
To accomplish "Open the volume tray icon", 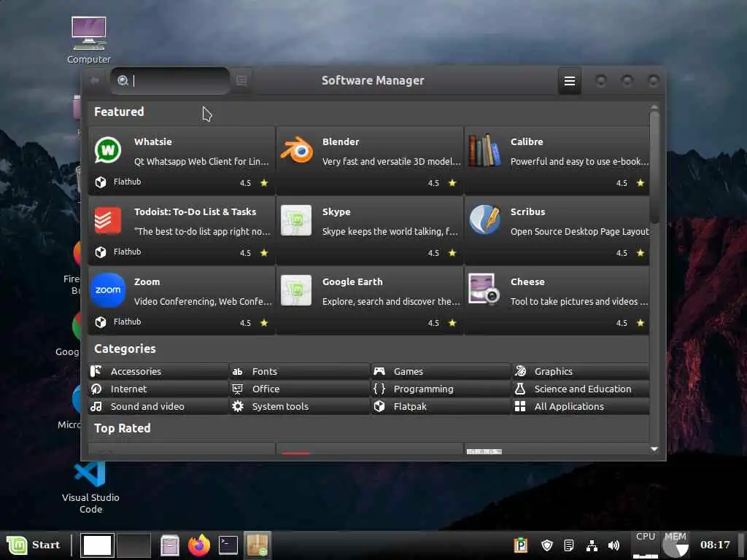I will (x=614, y=545).
